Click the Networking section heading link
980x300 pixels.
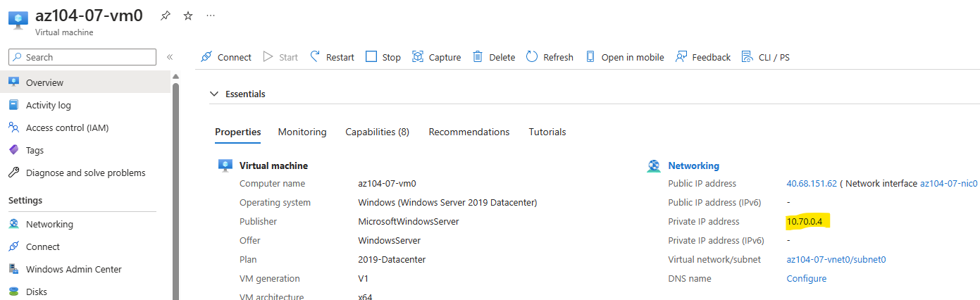coord(694,165)
